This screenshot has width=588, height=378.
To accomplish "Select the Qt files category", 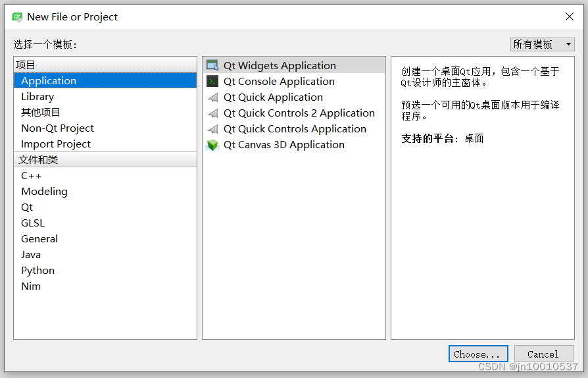I will point(105,207).
